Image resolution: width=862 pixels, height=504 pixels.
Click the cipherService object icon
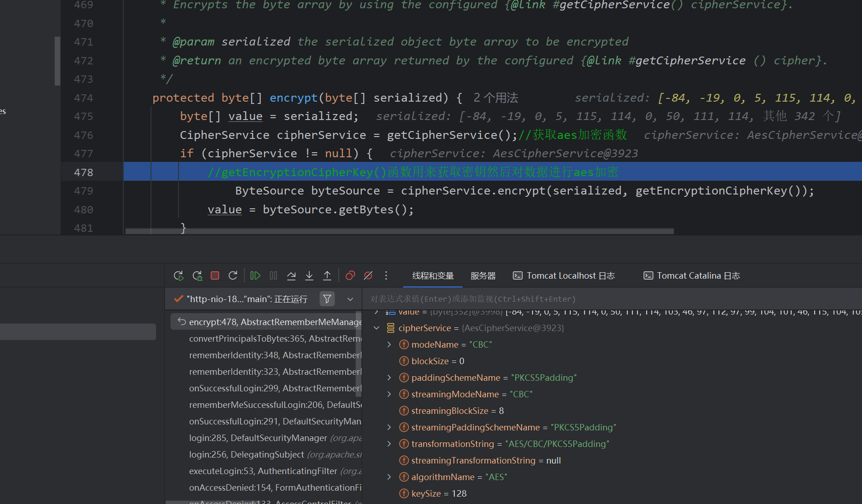391,328
